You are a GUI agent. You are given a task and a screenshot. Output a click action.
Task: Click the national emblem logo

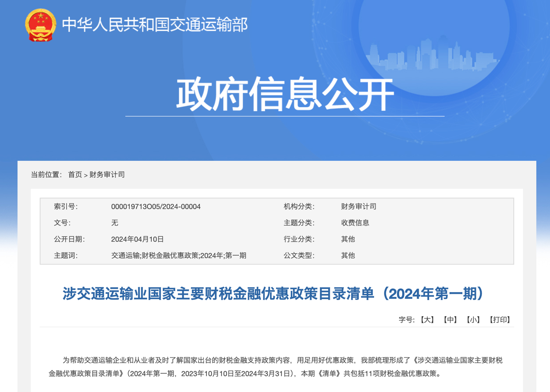[x=40, y=25]
